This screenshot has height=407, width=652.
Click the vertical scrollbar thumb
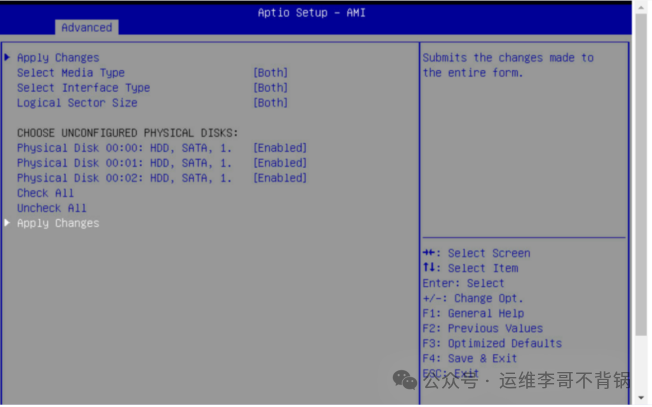641,175
